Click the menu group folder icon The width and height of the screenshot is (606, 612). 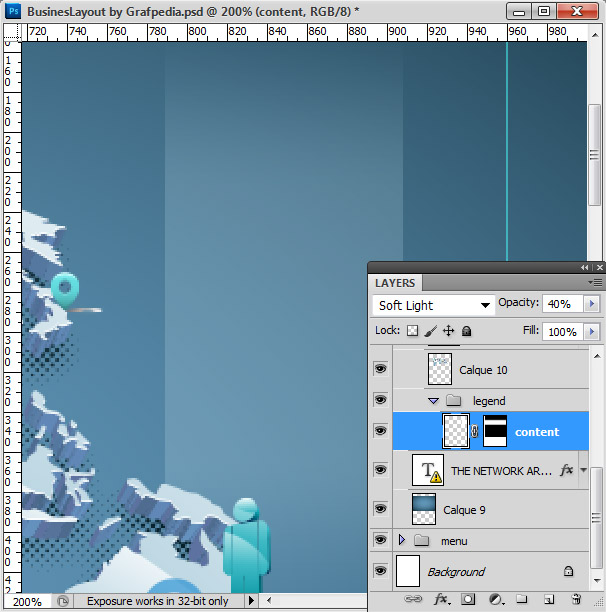click(x=421, y=540)
